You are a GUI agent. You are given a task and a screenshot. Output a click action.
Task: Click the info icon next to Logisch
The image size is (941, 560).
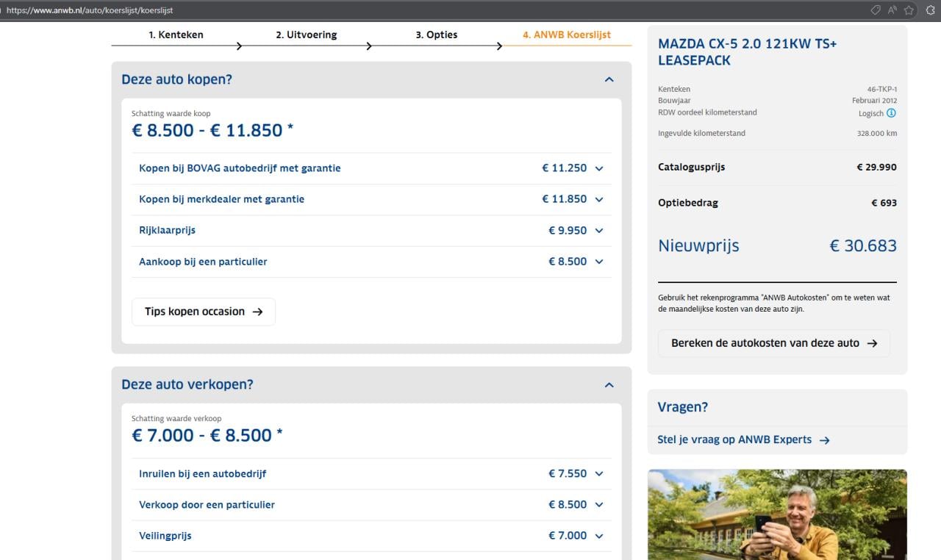click(891, 113)
